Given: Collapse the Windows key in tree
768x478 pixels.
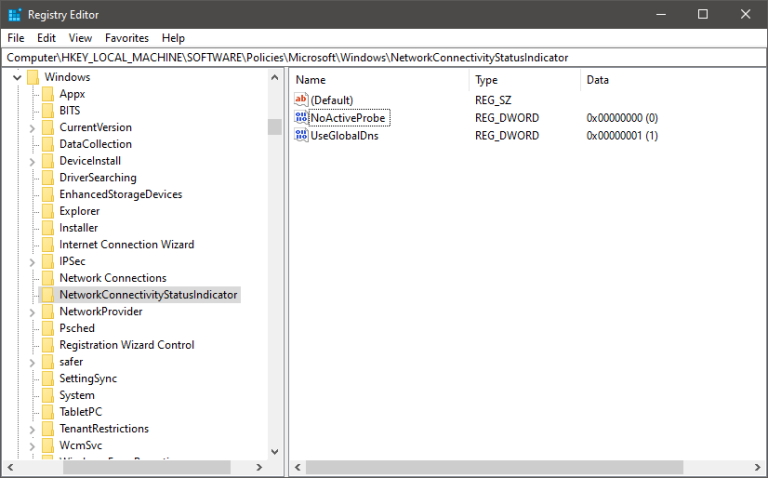Looking at the screenshot, I should (17, 77).
